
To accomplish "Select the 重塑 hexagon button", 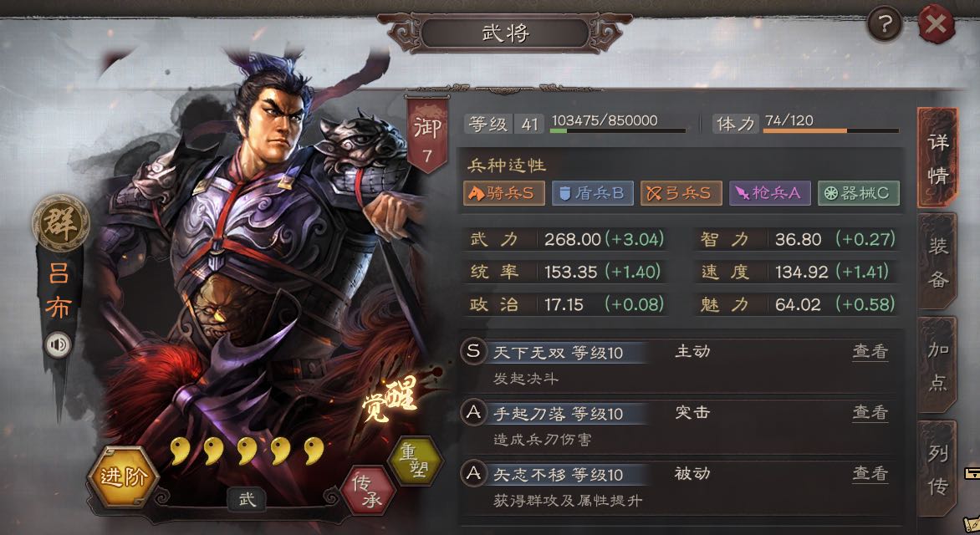I will pyautogui.click(x=414, y=461).
